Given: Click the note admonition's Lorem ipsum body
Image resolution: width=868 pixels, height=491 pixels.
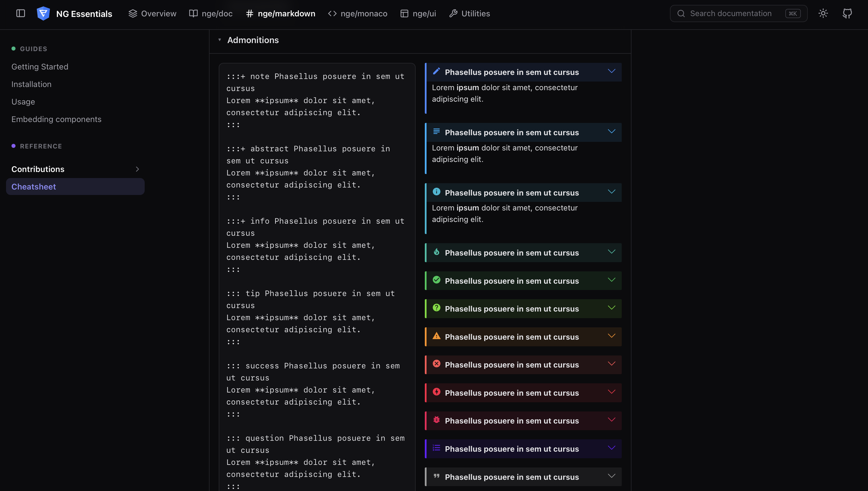Looking at the screenshot, I should coord(505,93).
